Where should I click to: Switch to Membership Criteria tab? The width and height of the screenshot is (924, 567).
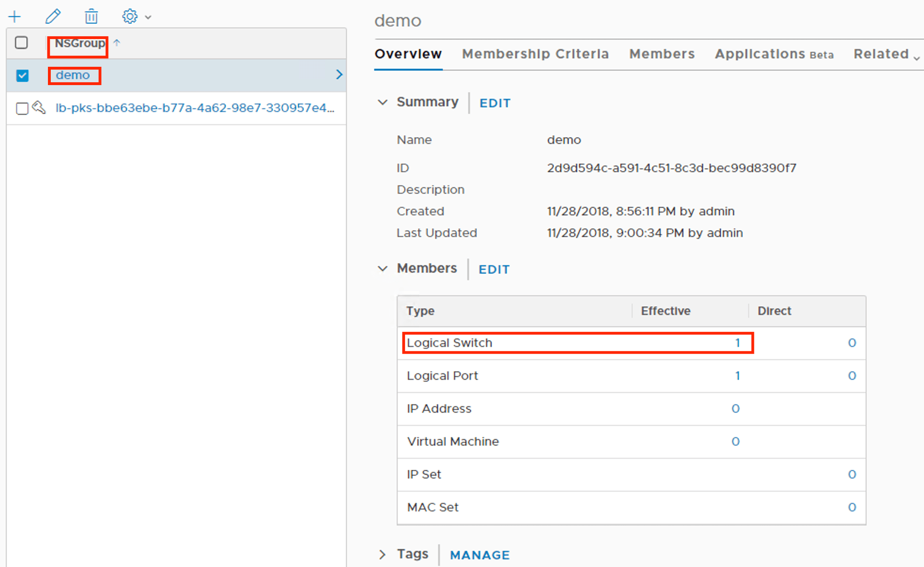[535, 54]
